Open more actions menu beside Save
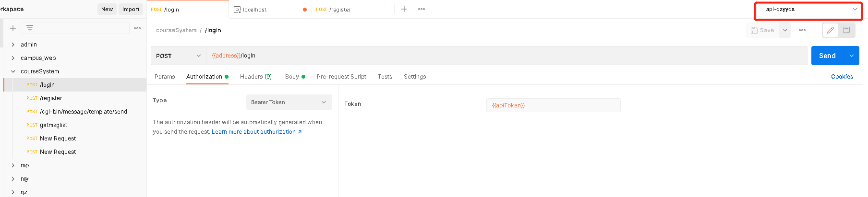868x197 pixels. click(x=802, y=30)
